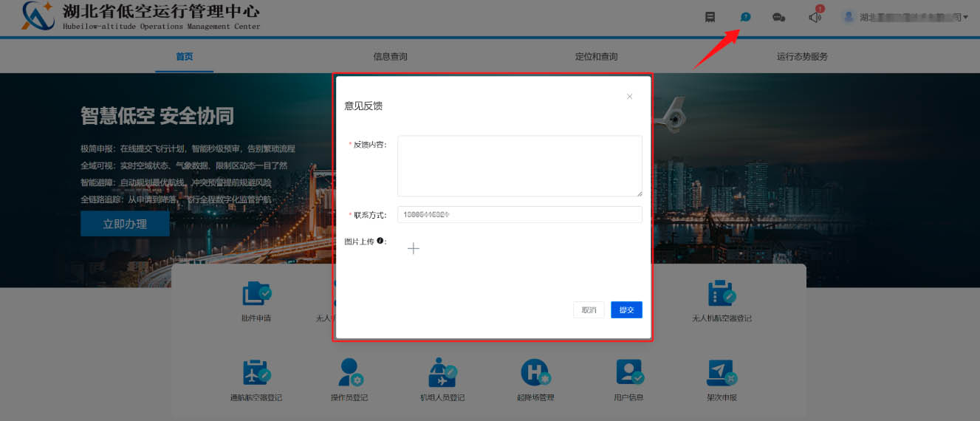This screenshot has width=980, height=421.
Task: Click the 取消 cancel button
Action: click(x=589, y=310)
